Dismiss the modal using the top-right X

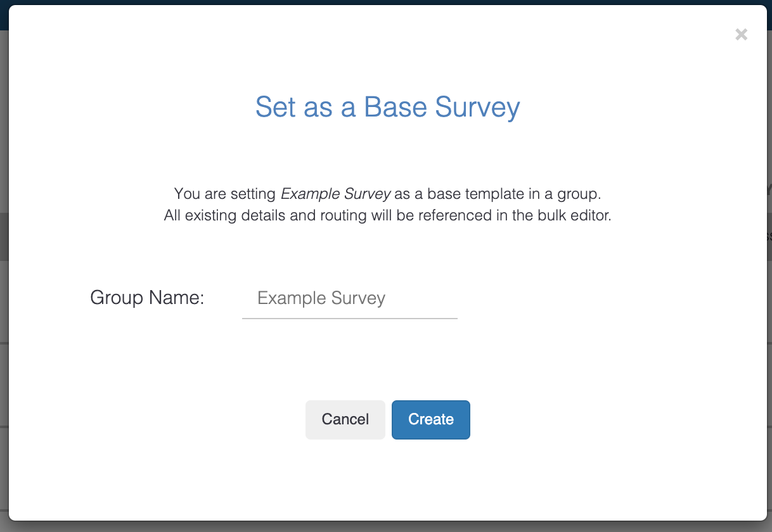click(741, 35)
